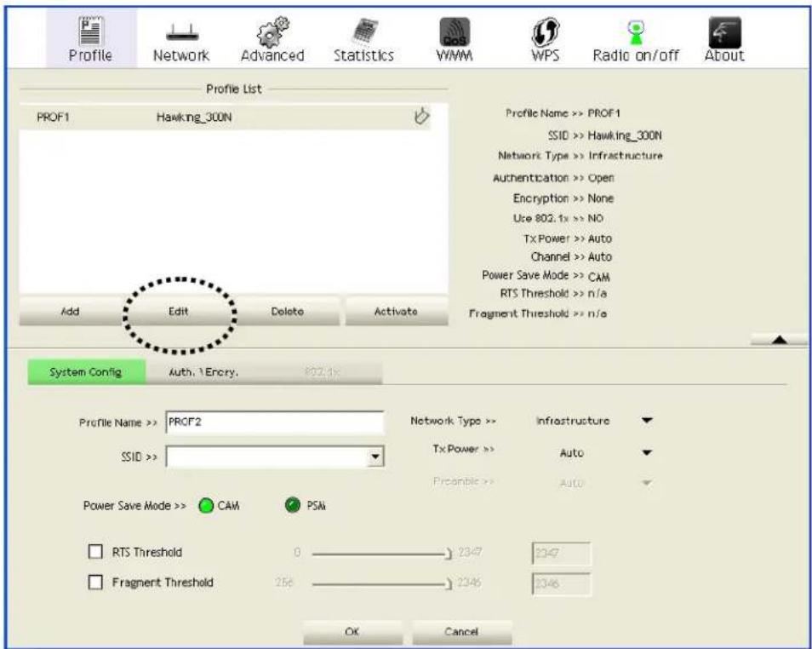Viewport: 812px width, 649px height.
Task: Confirm the profile with OK
Action: point(352,632)
